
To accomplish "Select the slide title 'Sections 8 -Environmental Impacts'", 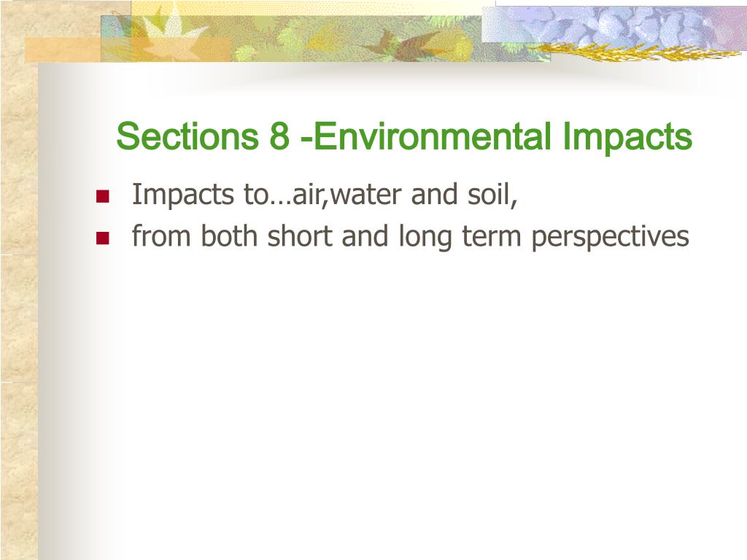I will pos(404,136).
